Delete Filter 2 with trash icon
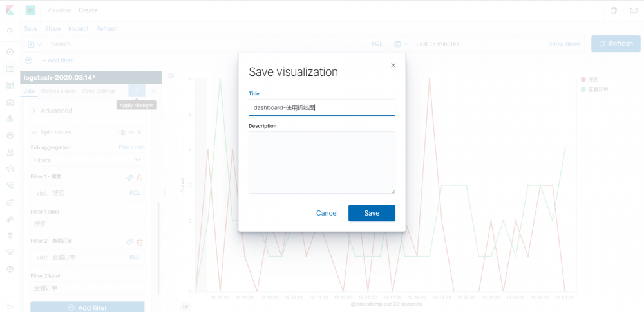This screenshot has height=312, width=644. 140,243
